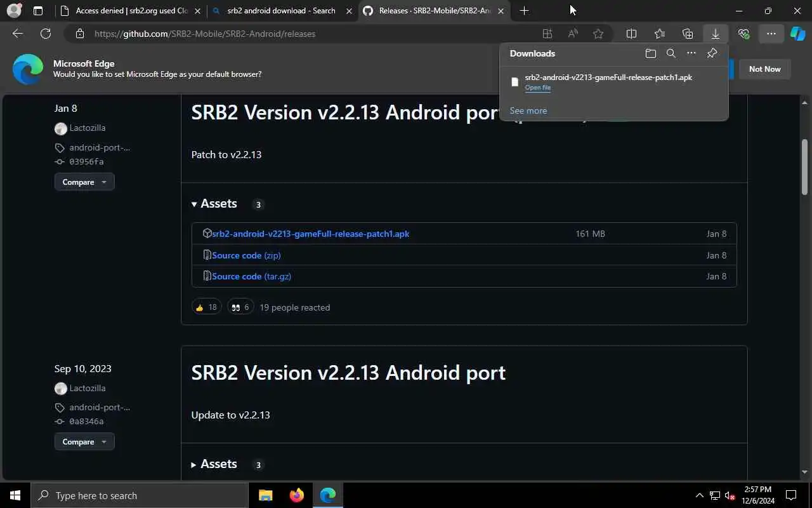Image resolution: width=812 pixels, height=508 pixels.
Task: Open the Windows Start menu
Action: click(15, 495)
